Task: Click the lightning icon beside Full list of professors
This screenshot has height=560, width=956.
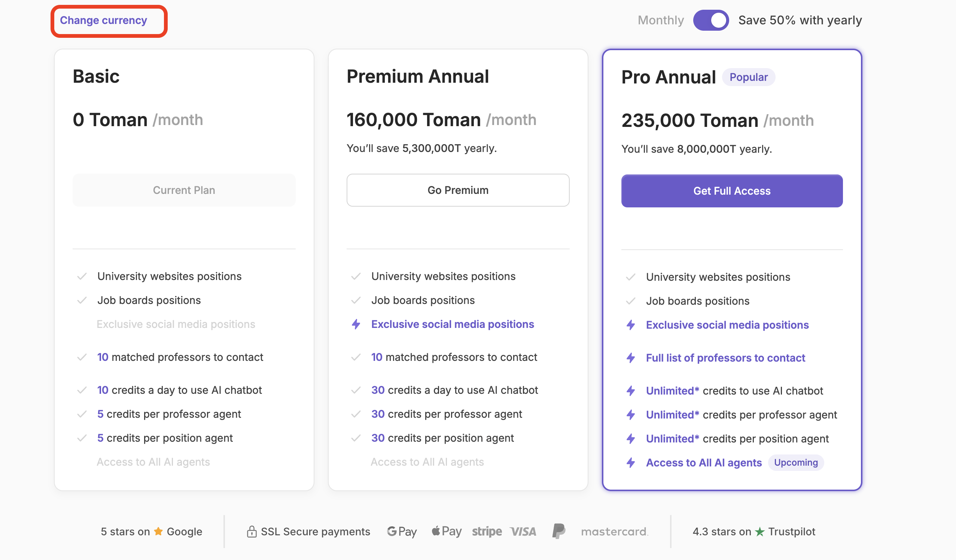Action: [x=630, y=358]
